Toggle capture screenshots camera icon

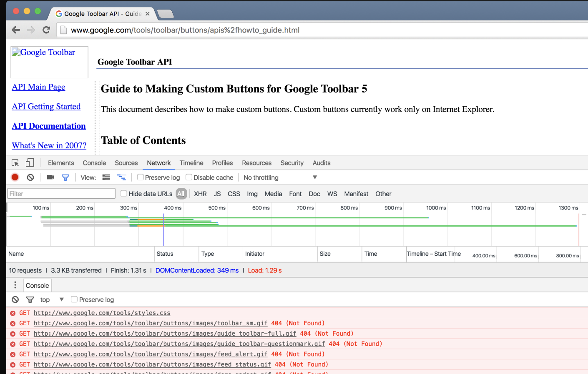tap(51, 177)
